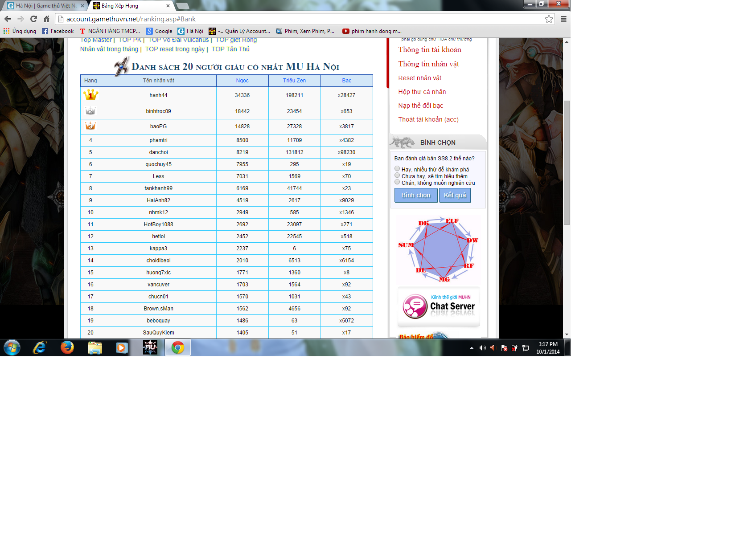Open Windows Explorer from the taskbar
This screenshot has width=756, height=538.
pos(95,347)
